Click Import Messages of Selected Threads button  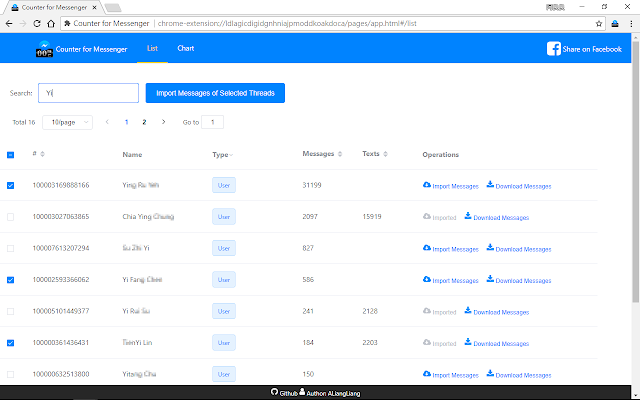point(215,93)
